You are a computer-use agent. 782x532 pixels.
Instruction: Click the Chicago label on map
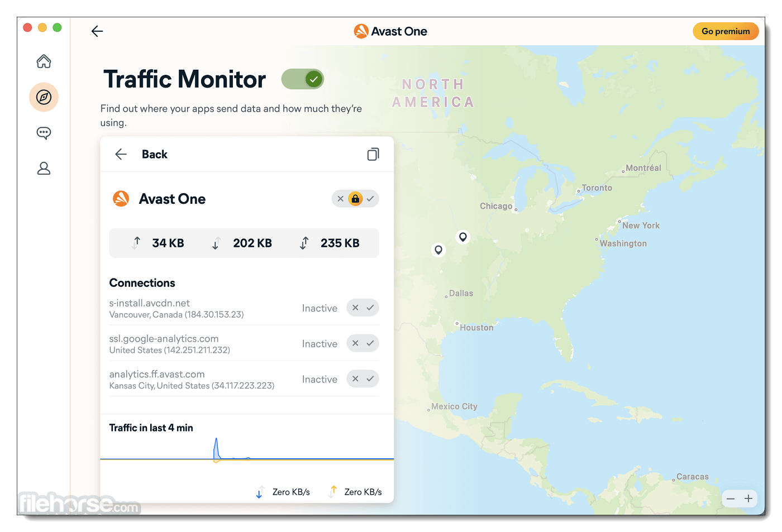tap(496, 206)
